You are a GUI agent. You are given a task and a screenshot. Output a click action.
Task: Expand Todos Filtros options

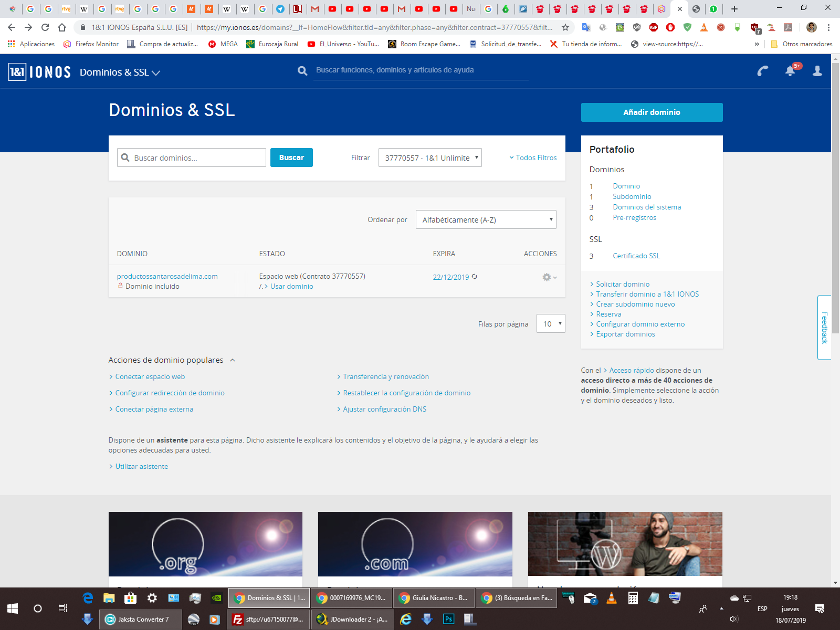pyautogui.click(x=533, y=157)
